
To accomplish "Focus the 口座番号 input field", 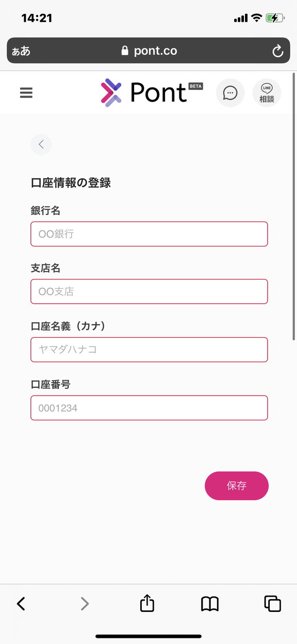I will (149, 408).
